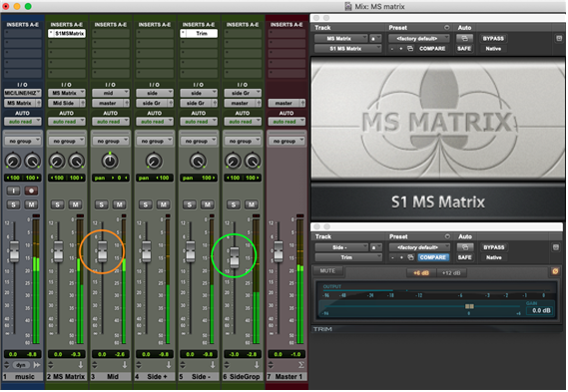Click COMPARE in S1 MS Matrix plugin window
This screenshot has height=392, width=568.
click(432, 49)
